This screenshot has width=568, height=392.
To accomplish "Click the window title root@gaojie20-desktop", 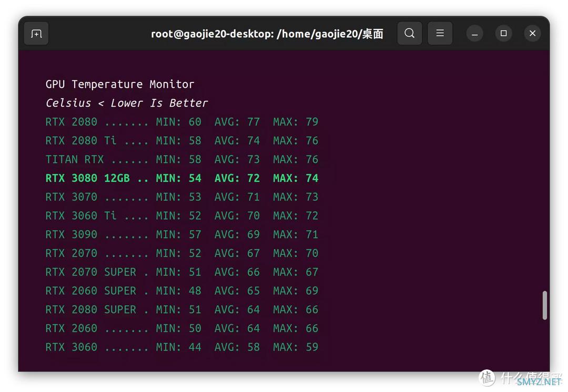I will click(267, 34).
